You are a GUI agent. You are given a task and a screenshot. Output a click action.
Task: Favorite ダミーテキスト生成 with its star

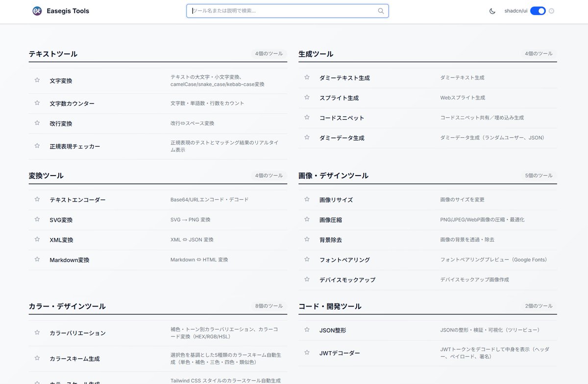point(307,77)
